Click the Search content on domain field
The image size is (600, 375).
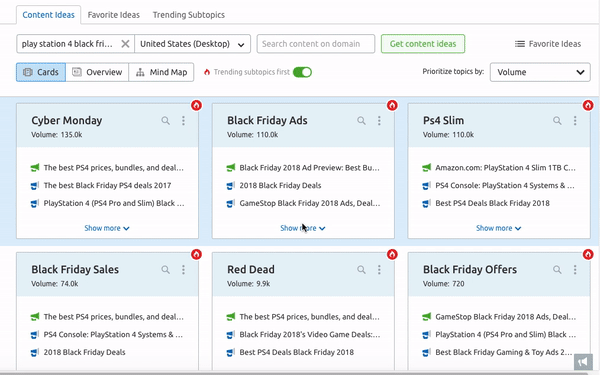tap(316, 44)
